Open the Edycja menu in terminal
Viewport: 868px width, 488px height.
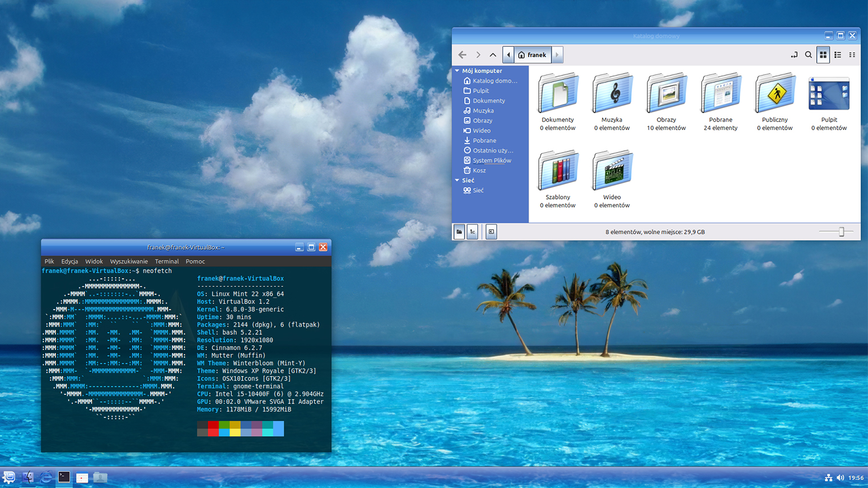coord(70,261)
